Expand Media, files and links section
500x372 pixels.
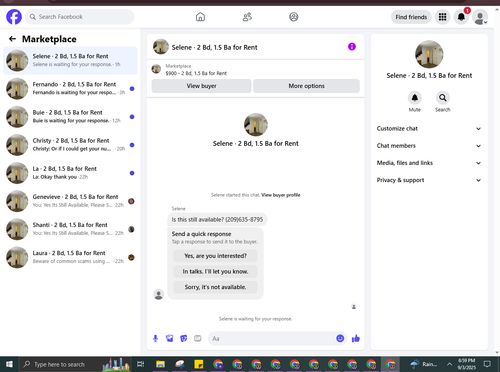point(429,163)
